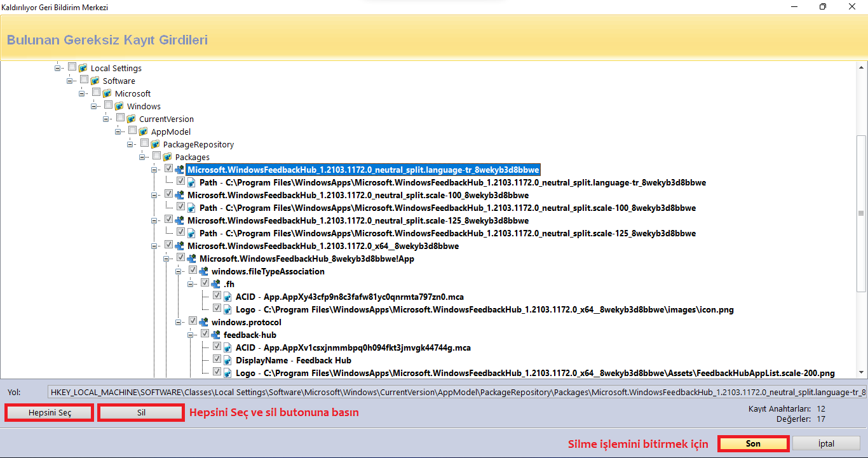
Task: Uncheck the DisplayName - Feedback Hub checkbox
Action: click(217, 360)
